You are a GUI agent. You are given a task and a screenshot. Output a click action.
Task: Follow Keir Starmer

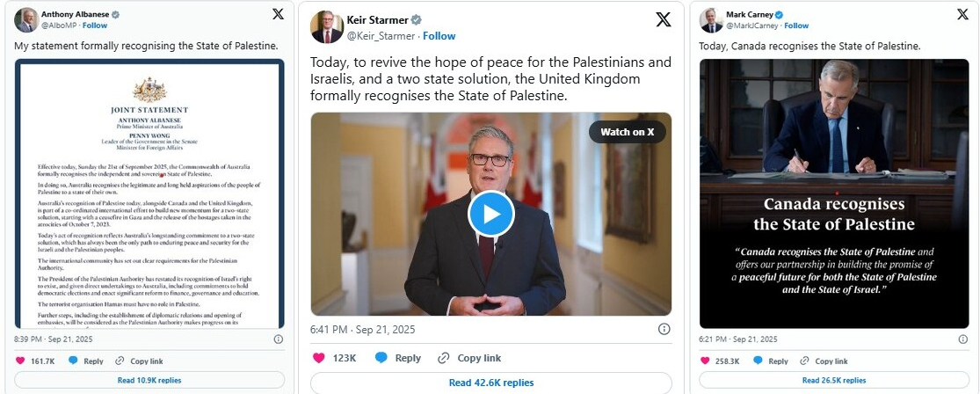pos(439,36)
